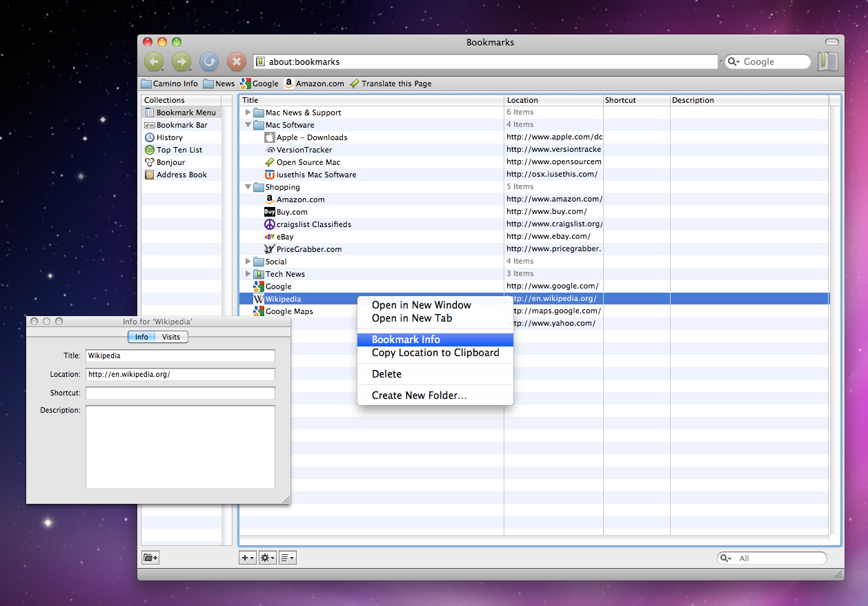Click the Bookmarks book icon in toolbar
Screen dimensions: 868x606
[x=827, y=61]
